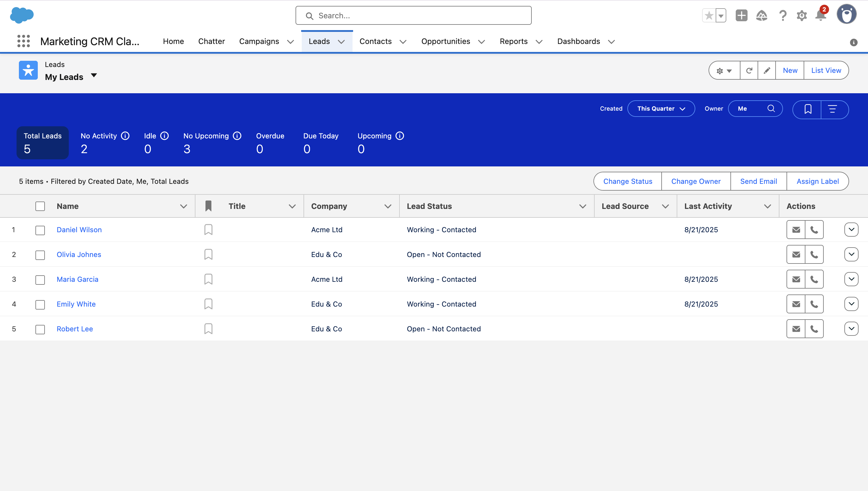The width and height of the screenshot is (868, 491).
Task: Open user profile avatar
Action: [846, 14]
